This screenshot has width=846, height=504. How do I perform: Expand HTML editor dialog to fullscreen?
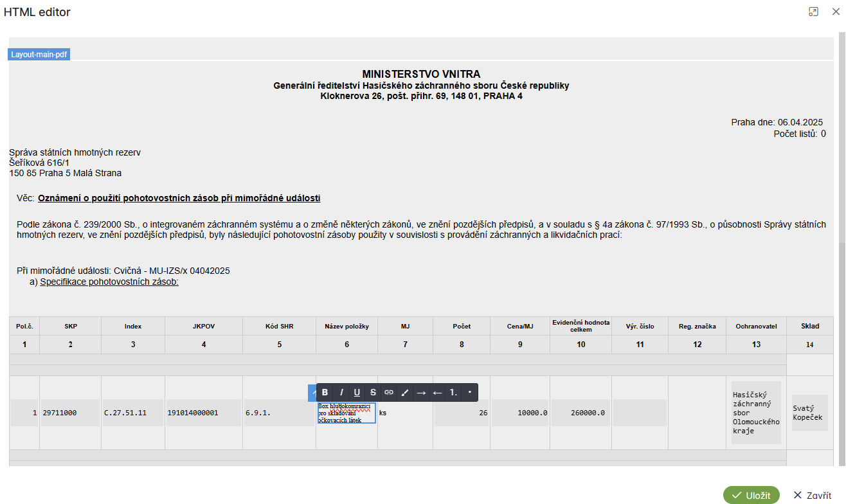tap(813, 12)
